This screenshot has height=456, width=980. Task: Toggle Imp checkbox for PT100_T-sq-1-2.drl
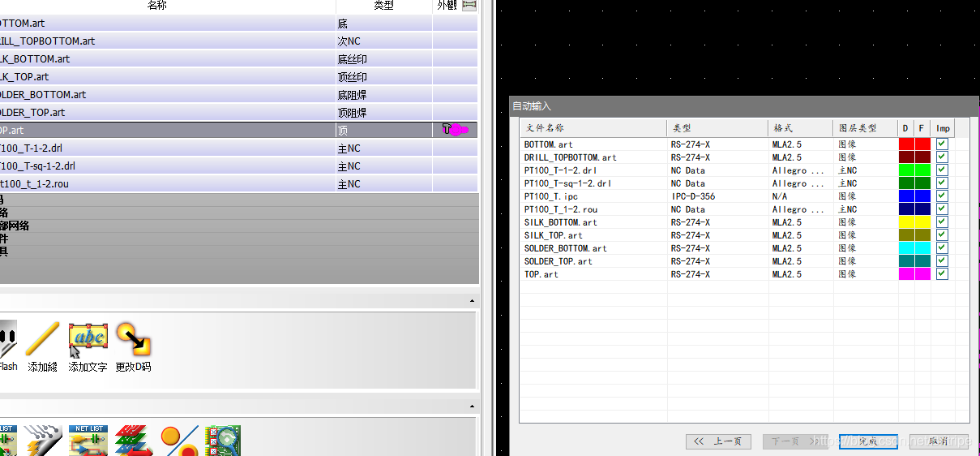(942, 183)
